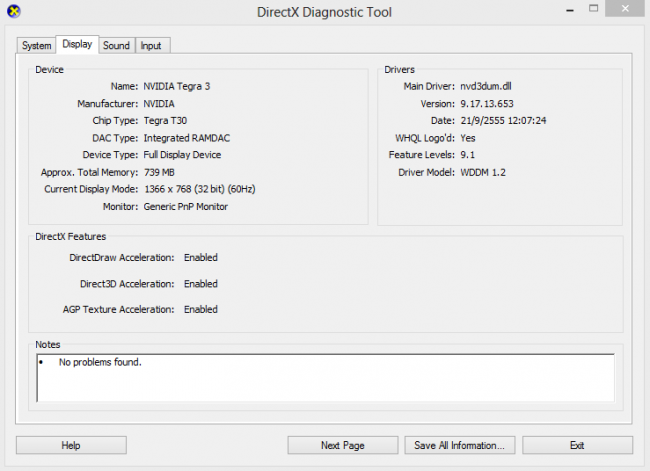Viewport: 650px width, 471px height.
Task: Click the Next Page button
Action: [343, 445]
